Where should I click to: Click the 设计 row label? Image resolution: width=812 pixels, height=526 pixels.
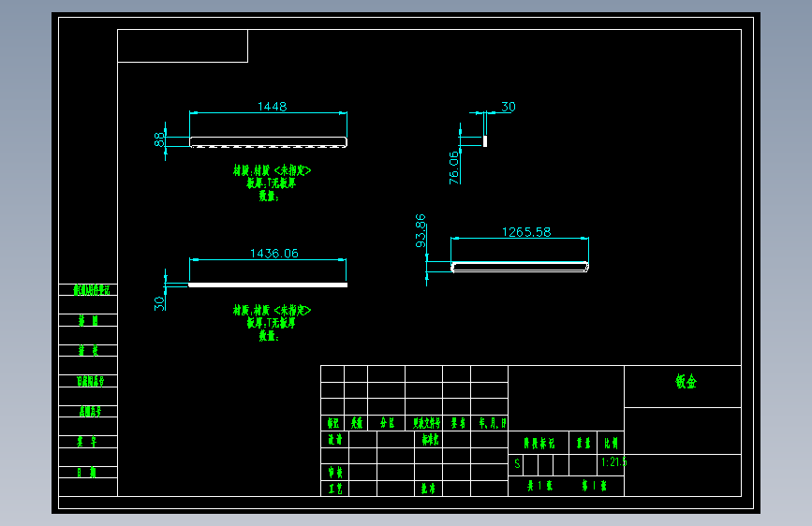[x=335, y=440]
